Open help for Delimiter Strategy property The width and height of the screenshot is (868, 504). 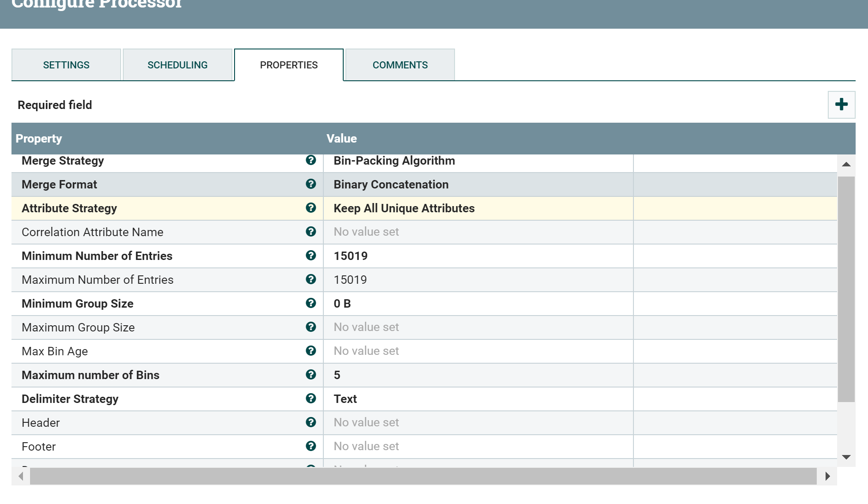311,399
